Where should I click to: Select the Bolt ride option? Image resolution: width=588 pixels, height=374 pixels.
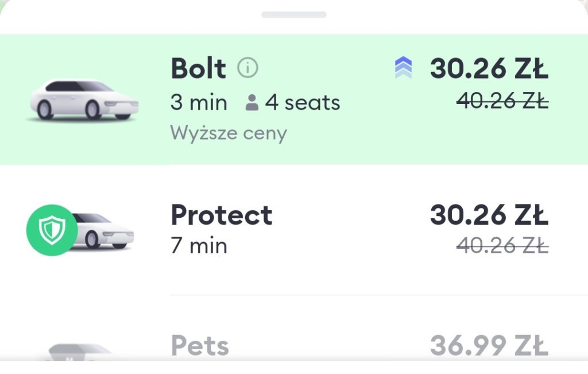[294, 99]
